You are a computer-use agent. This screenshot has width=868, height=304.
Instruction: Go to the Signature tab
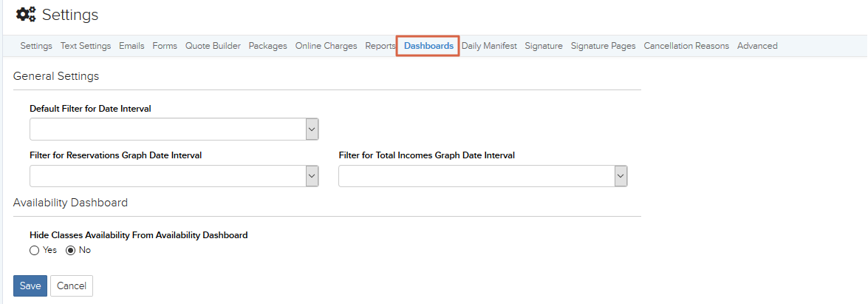click(544, 46)
